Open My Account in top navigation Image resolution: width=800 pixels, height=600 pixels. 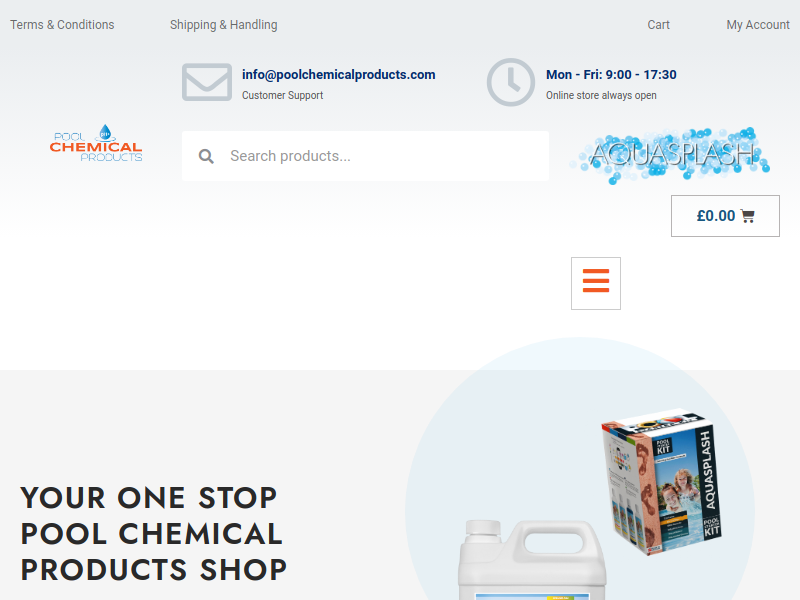[x=758, y=24]
